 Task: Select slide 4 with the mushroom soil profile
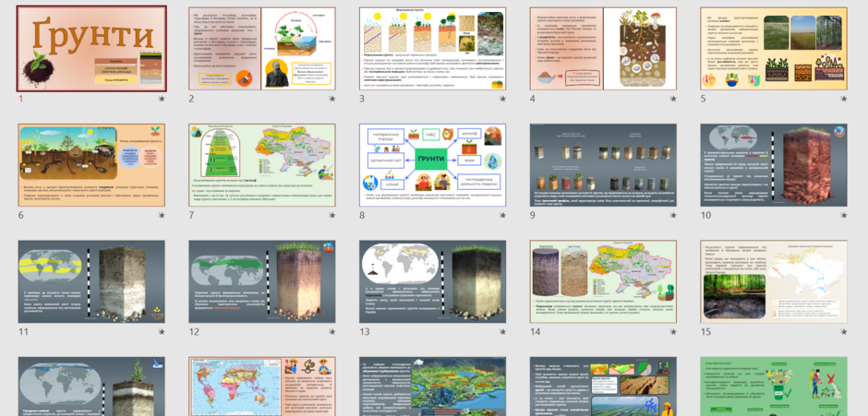[x=603, y=49]
